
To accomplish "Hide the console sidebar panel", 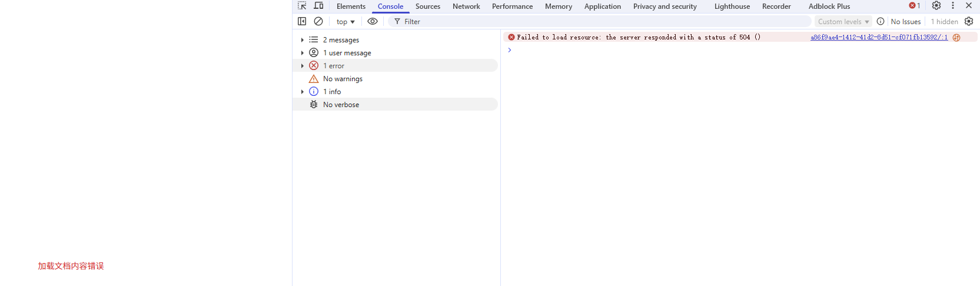I will coord(302,21).
